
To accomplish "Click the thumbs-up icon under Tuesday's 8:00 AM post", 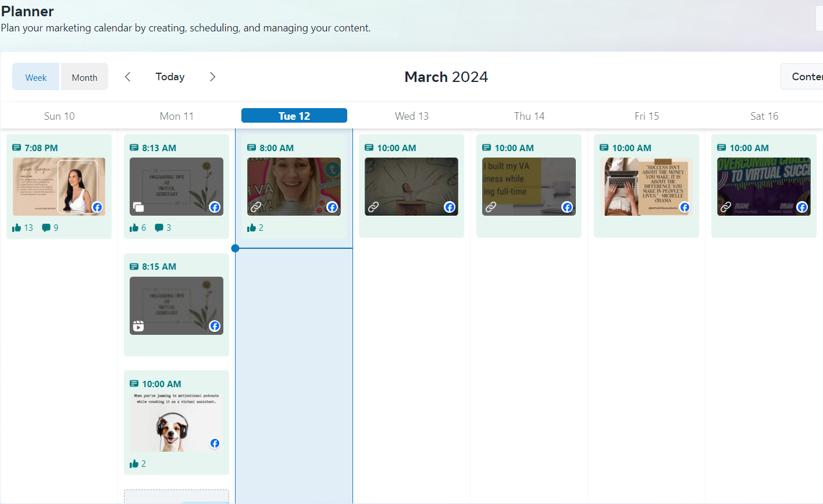I will click(x=251, y=228).
